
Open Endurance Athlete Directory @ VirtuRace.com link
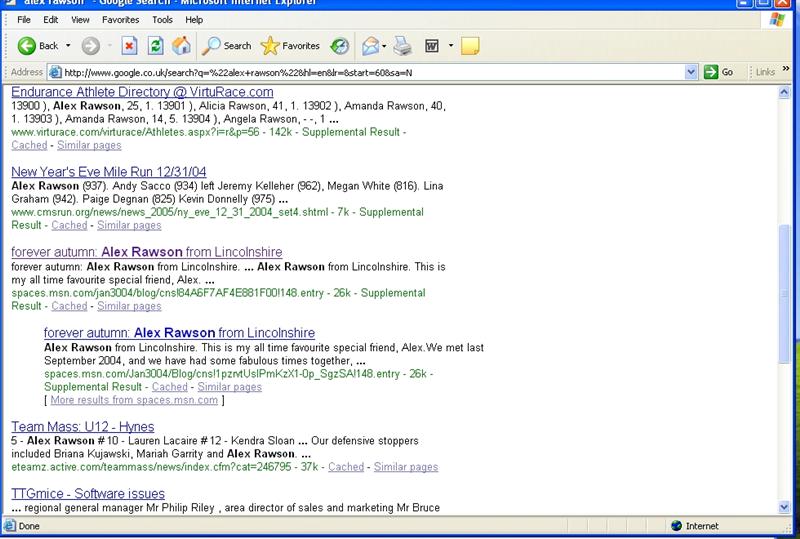(142, 92)
